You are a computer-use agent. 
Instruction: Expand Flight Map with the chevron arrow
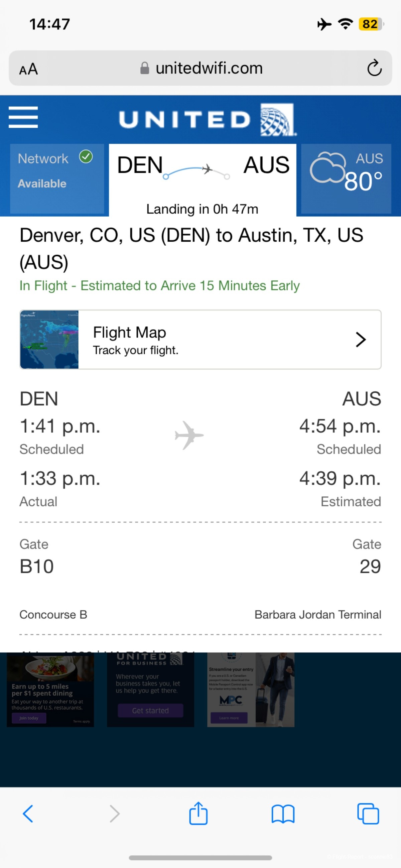coord(361,339)
